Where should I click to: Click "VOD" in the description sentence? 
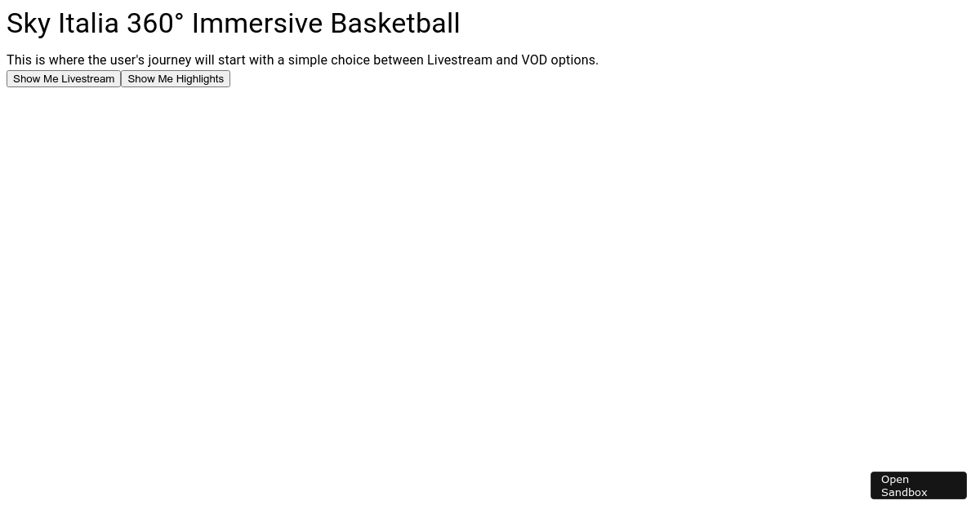tap(534, 60)
